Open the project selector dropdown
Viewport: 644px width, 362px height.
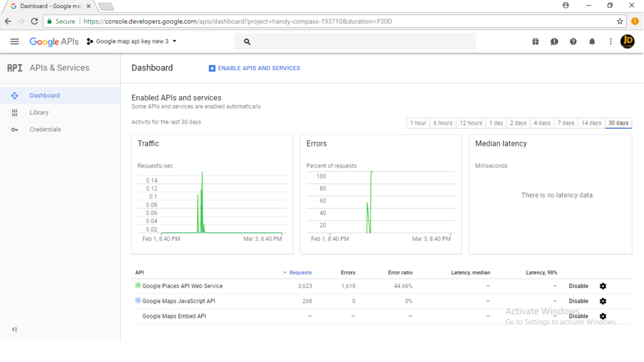(x=132, y=41)
